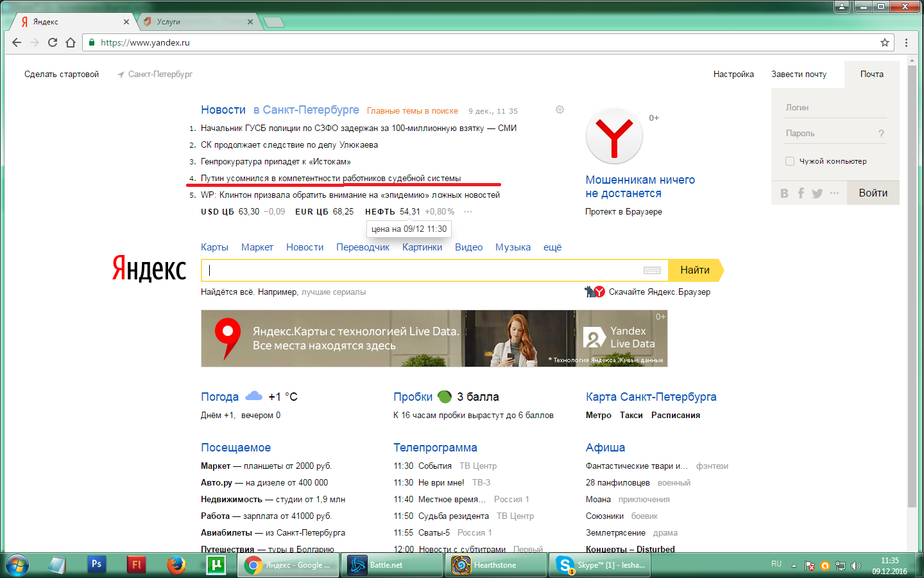The height and width of the screenshot is (578, 924).
Task: Click Главные темы в поиске link
Action: (413, 111)
